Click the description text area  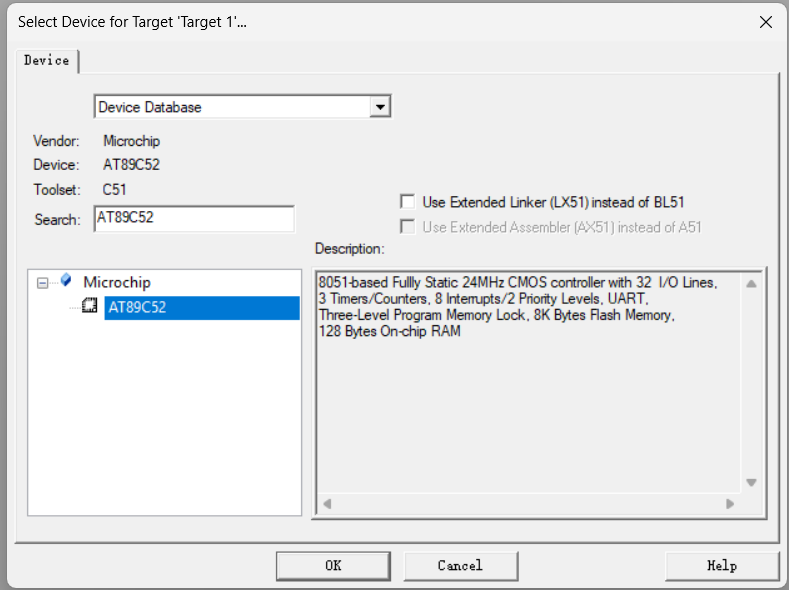528,382
